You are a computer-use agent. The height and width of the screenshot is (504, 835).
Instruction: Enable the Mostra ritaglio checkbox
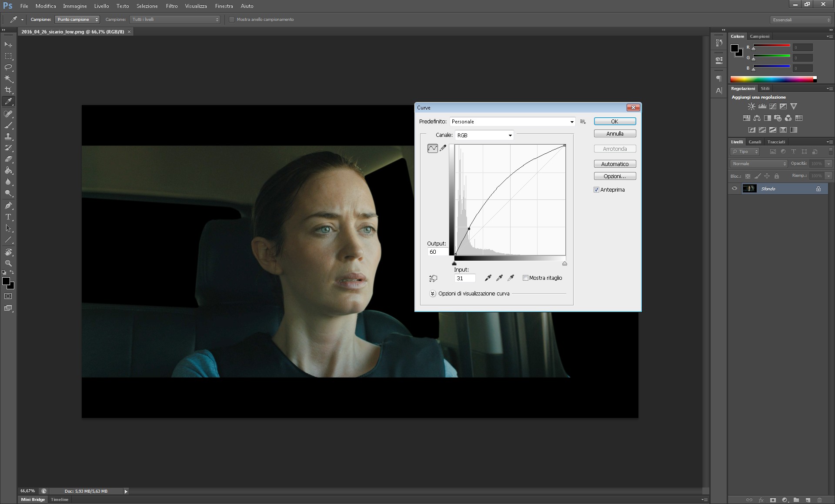525,278
